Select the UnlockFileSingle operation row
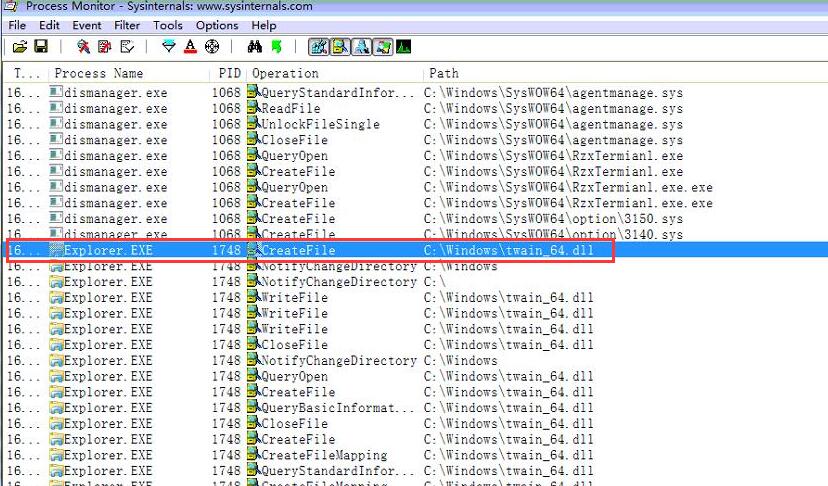 pos(415,124)
